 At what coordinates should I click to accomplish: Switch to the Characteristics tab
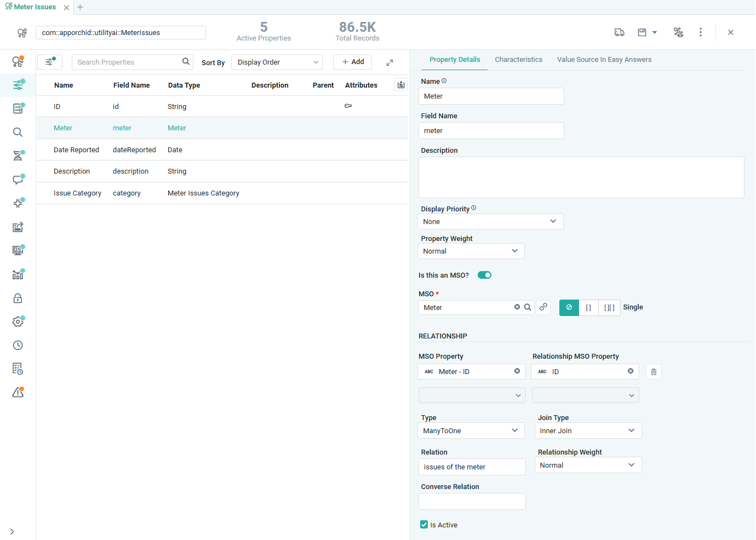point(518,60)
